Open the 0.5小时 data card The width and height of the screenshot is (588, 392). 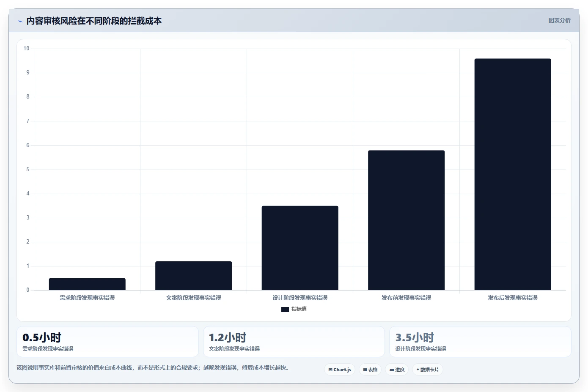click(x=107, y=342)
